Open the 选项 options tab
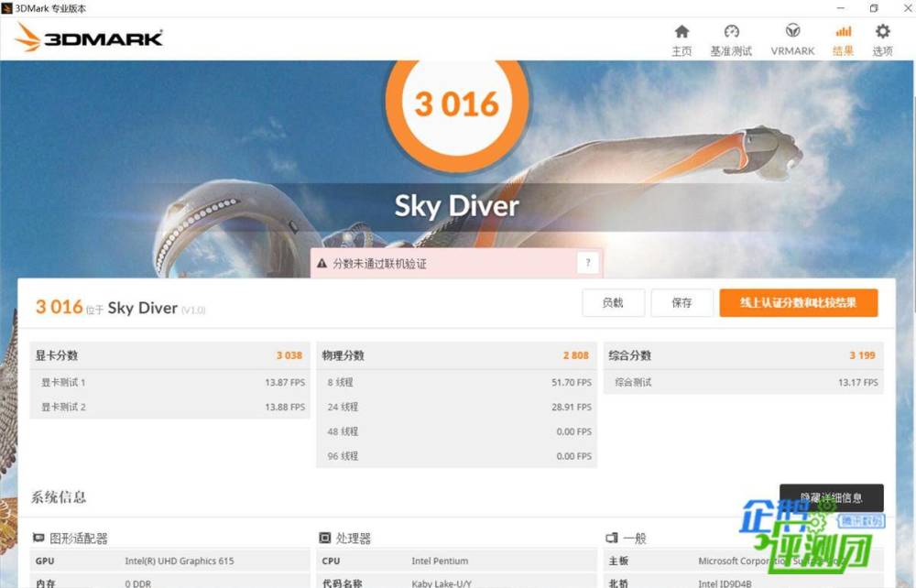Viewport: 916px width, 588px height. [882, 40]
